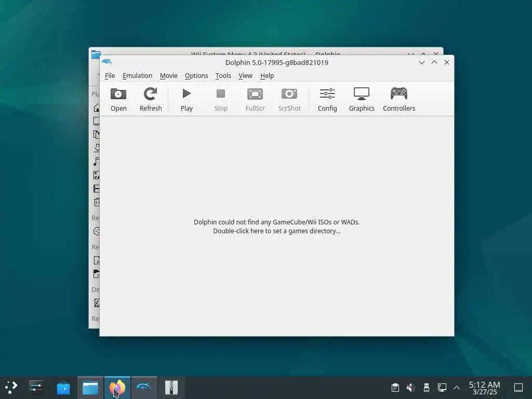This screenshot has height=399, width=532.
Task: Expand hidden system tray icons
Action: coord(457,388)
